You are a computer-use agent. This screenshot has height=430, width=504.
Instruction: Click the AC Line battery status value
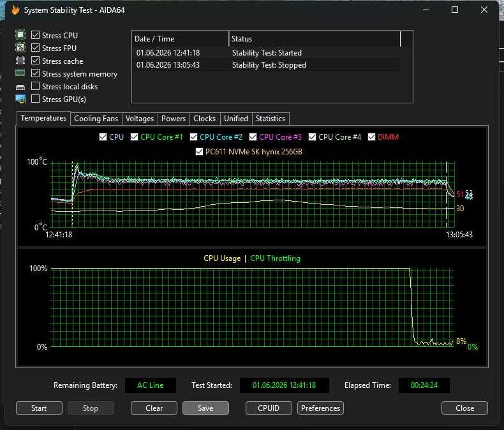pyautogui.click(x=150, y=385)
